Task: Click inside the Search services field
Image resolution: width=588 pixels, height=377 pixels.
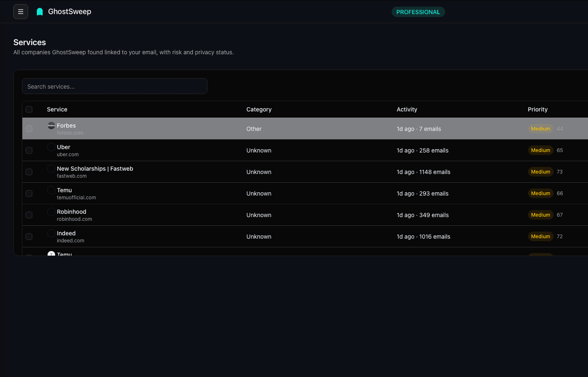Action: point(115,86)
